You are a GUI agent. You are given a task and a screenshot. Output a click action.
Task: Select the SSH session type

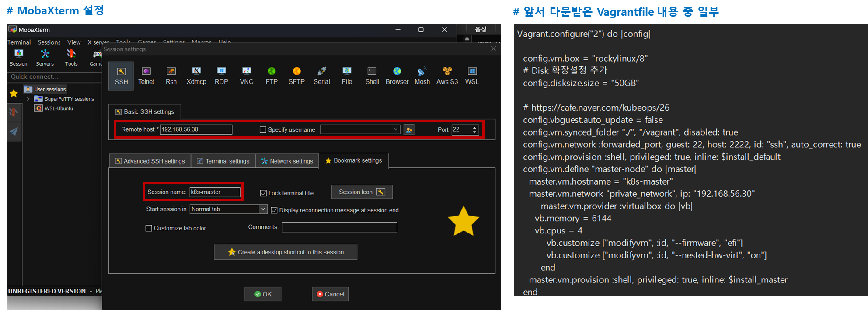(x=121, y=76)
